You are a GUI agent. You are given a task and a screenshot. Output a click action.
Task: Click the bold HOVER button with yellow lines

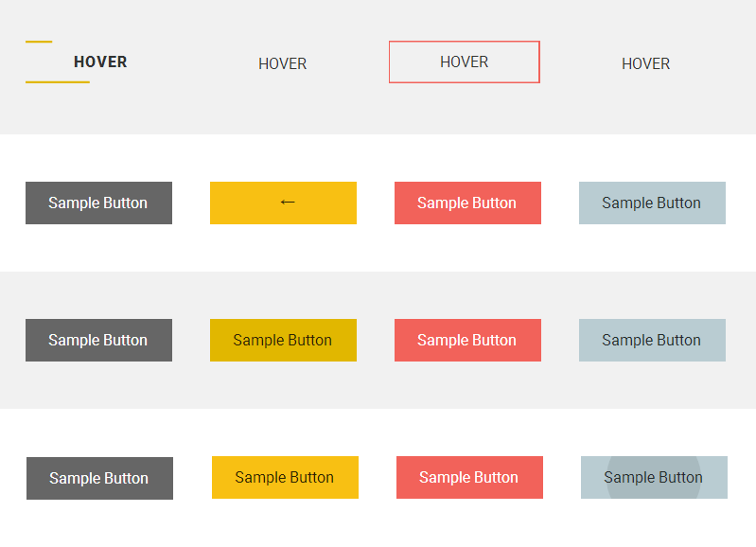tap(99, 62)
